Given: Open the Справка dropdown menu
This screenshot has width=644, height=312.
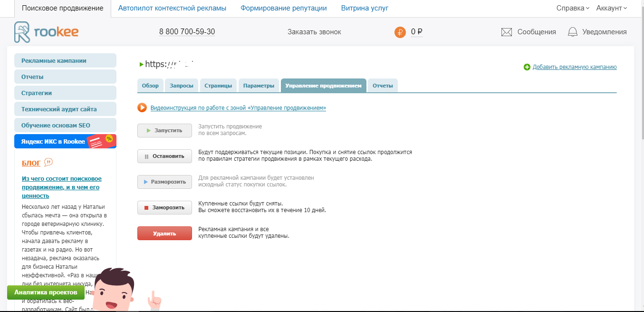Looking at the screenshot, I should pos(573,8).
